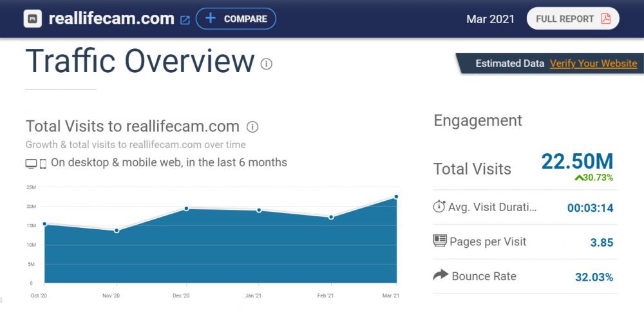Click the Feb '21 chart data point
Image resolution: width=644 pixels, height=309 pixels.
(x=331, y=217)
